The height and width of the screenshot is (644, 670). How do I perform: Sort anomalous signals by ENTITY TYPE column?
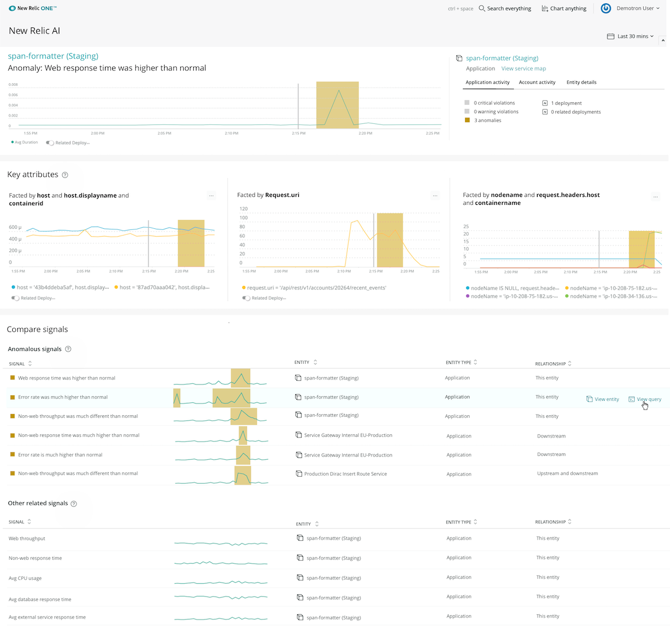462,363
